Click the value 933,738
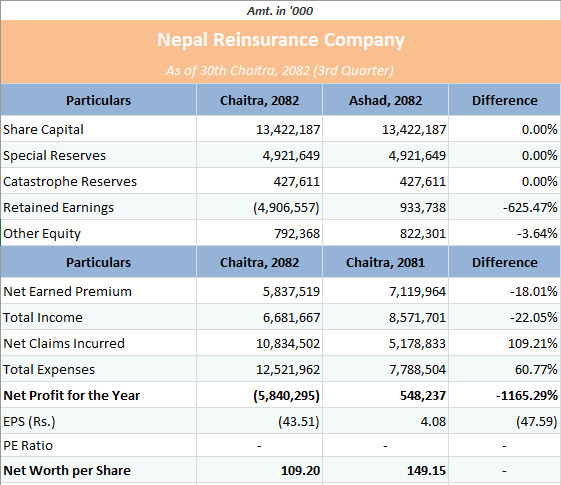This screenshot has width=561, height=485. pyautogui.click(x=423, y=208)
